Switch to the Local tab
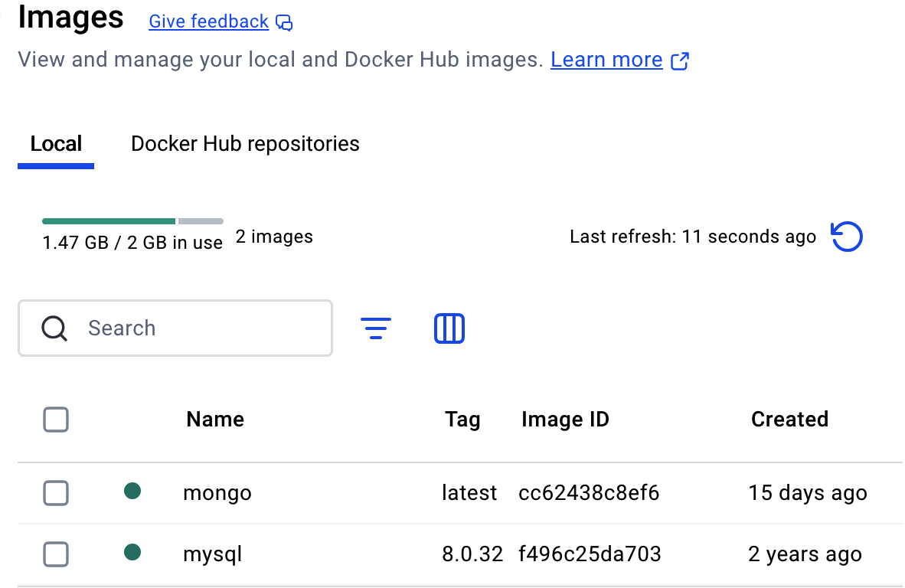The image size is (905, 588). (56, 144)
